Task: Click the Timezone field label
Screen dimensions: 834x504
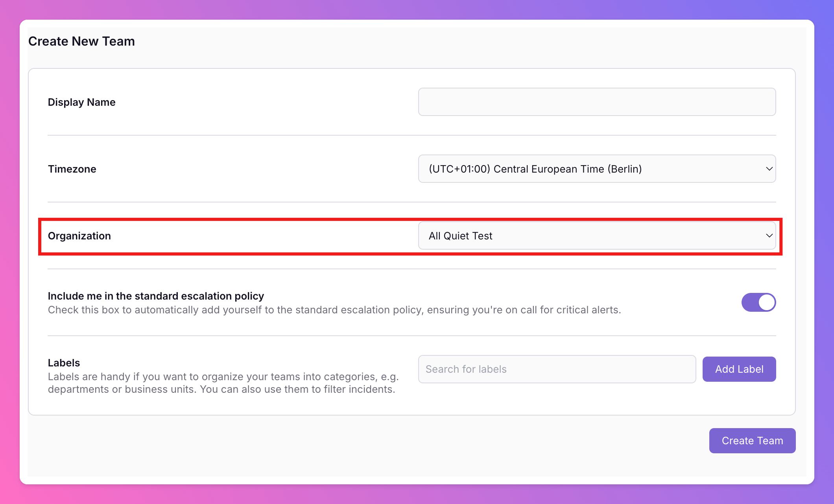Action: (x=72, y=169)
